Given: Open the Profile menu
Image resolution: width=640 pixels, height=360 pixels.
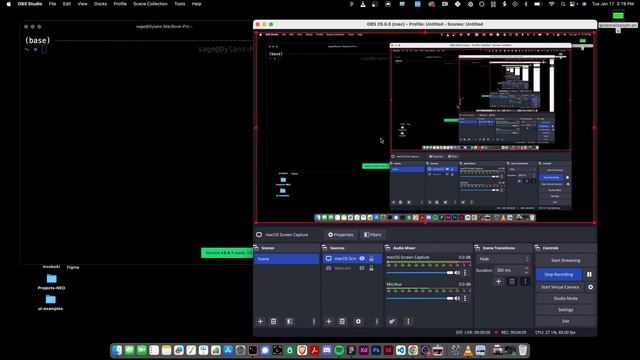Looking at the screenshot, I should 120,4.
